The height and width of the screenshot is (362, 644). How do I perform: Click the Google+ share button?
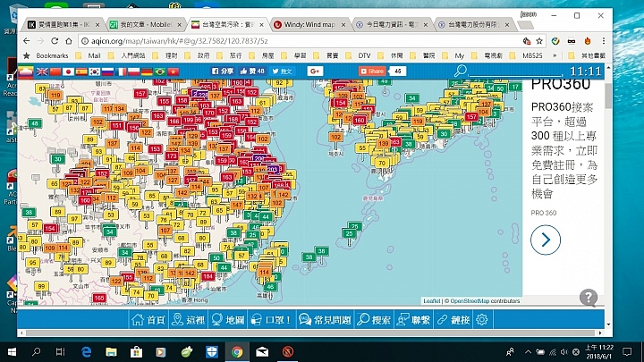pyautogui.click(x=315, y=72)
